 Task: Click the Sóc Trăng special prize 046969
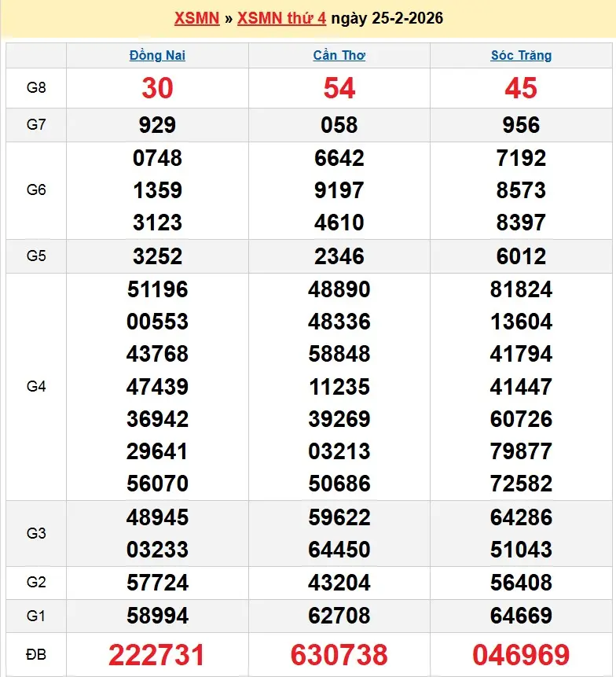point(521,654)
